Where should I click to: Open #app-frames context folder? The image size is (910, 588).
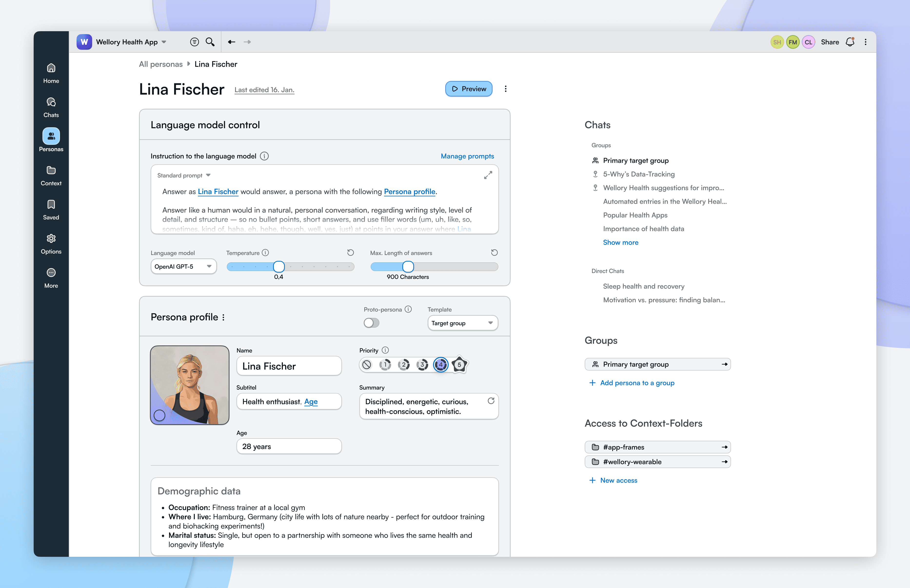click(658, 447)
